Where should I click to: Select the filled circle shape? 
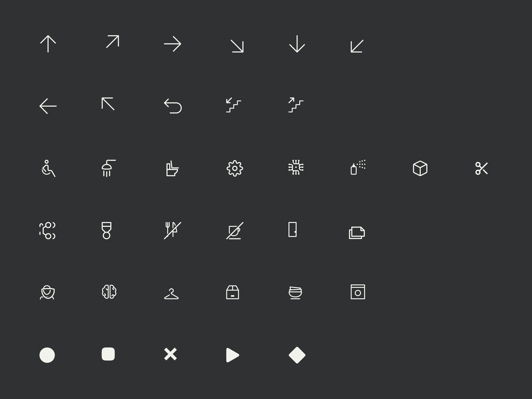coord(47,355)
